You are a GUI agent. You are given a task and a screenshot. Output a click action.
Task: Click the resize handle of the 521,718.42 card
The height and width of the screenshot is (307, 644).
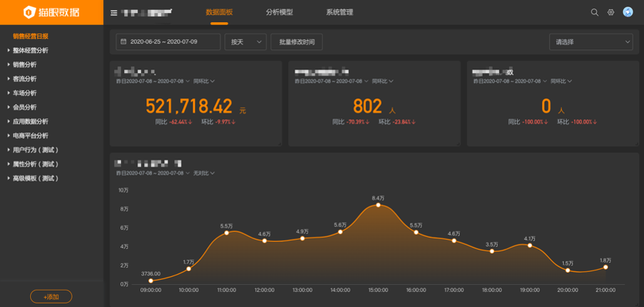tap(280, 144)
